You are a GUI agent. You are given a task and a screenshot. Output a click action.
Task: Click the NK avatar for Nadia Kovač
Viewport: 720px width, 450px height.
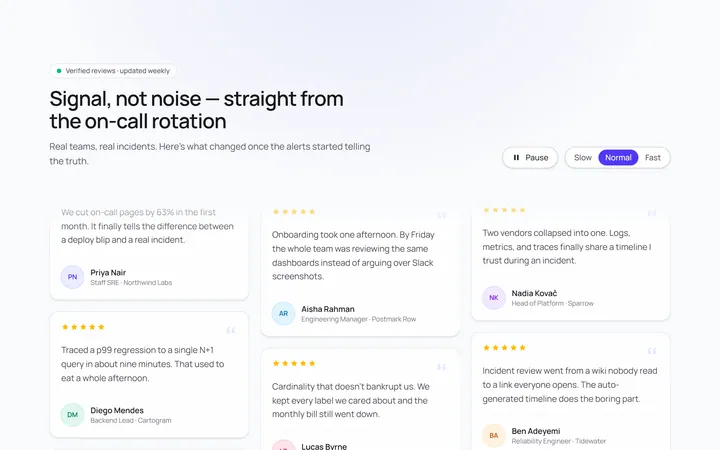click(494, 298)
